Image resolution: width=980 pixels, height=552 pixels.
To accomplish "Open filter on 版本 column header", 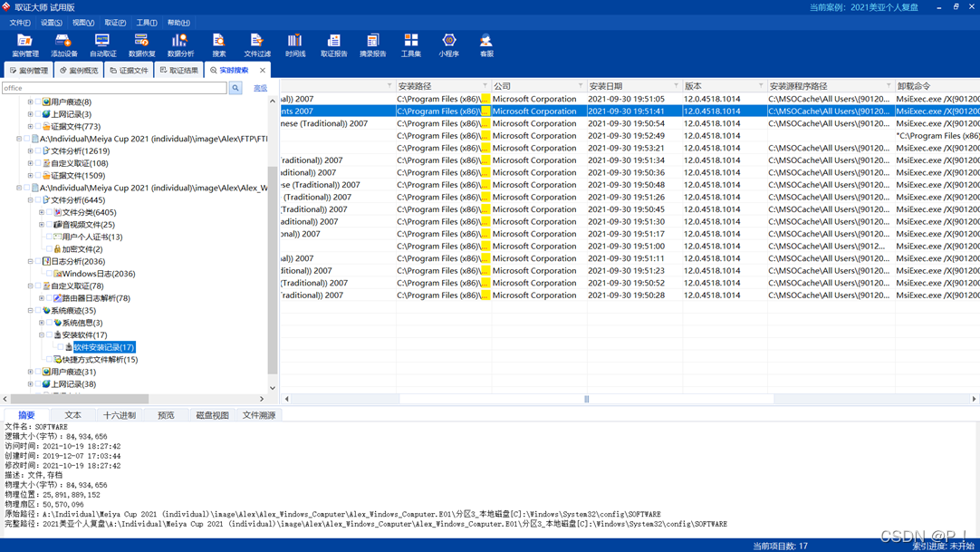I will (x=761, y=85).
